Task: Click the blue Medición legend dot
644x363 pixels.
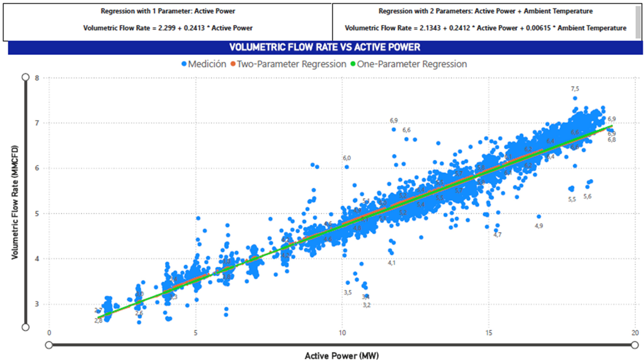Action: [x=184, y=64]
